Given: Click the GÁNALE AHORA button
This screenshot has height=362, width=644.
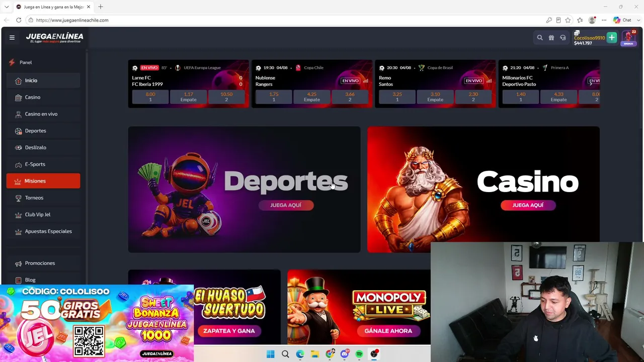Looking at the screenshot, I should (388, 331).
